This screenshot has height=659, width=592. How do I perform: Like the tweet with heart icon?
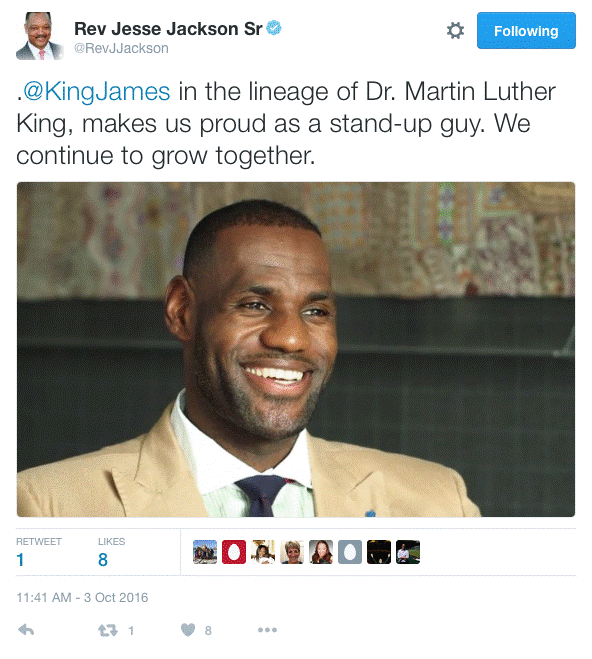[x=188, y=630]
